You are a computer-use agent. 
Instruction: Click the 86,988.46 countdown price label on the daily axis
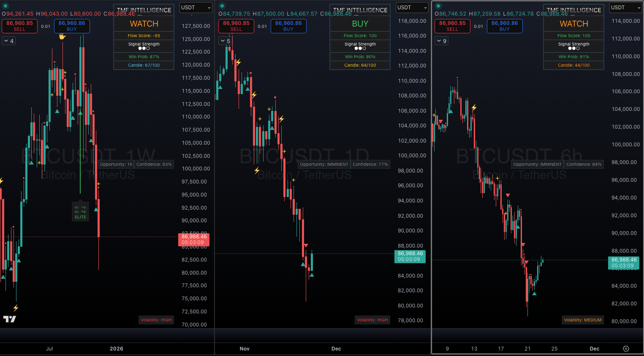[x=410, y=256]
